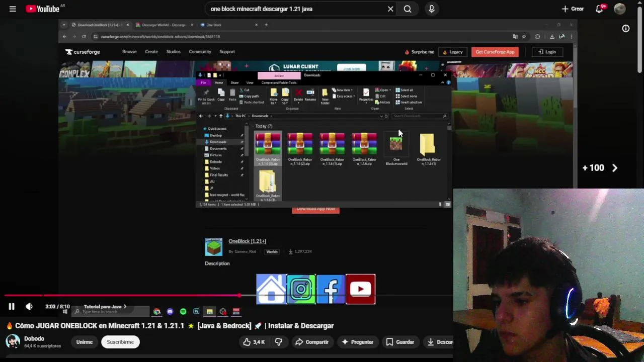Mute the video volume

[x=29, y=306]
